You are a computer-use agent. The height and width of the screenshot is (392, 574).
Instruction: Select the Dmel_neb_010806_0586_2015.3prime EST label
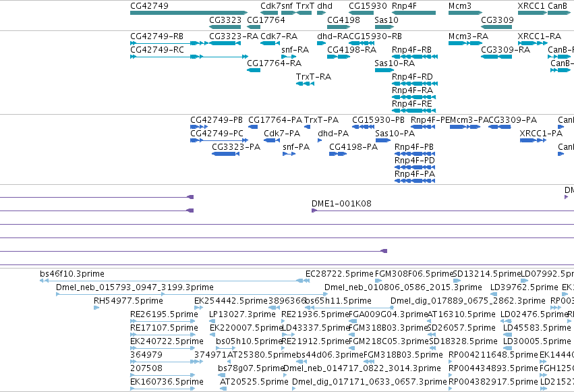pos(403,287)
